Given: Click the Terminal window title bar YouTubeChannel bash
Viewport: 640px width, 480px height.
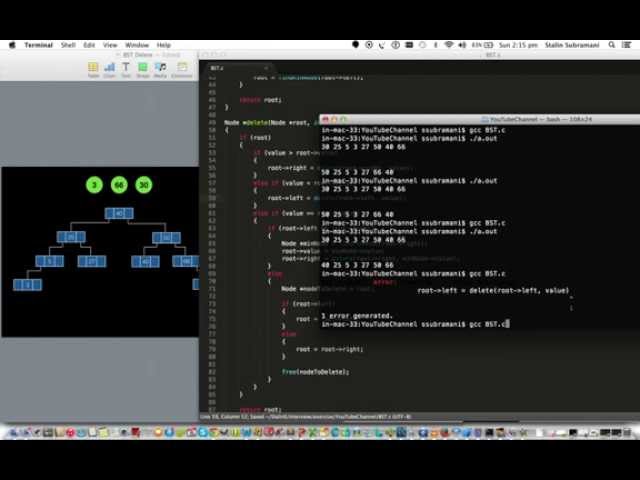Looking at the screenshot, I should (480, 119).
